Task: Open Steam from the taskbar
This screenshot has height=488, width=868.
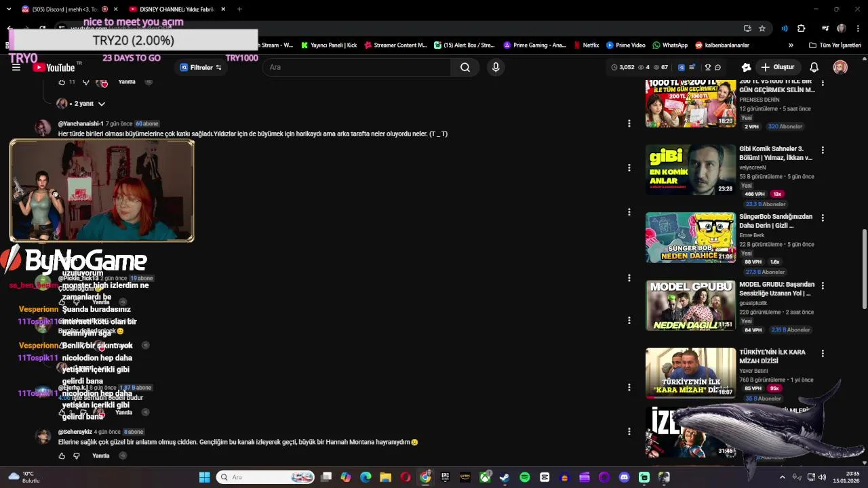Action: click(x=505, y=477)
